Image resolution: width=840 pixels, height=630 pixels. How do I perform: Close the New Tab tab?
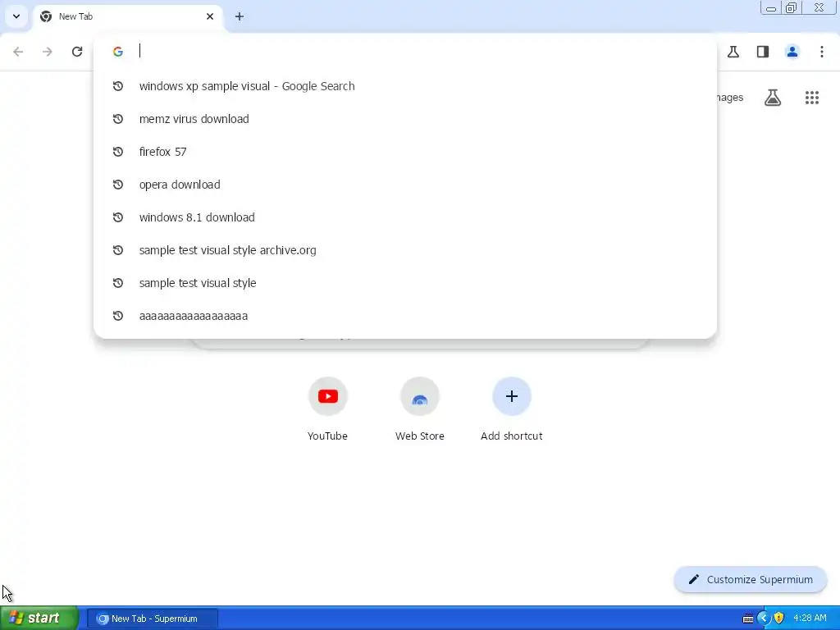[x=210, y=16]
